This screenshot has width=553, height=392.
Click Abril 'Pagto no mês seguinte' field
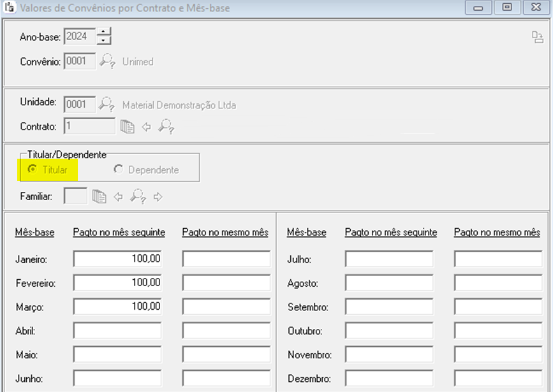tap(117, 331)
